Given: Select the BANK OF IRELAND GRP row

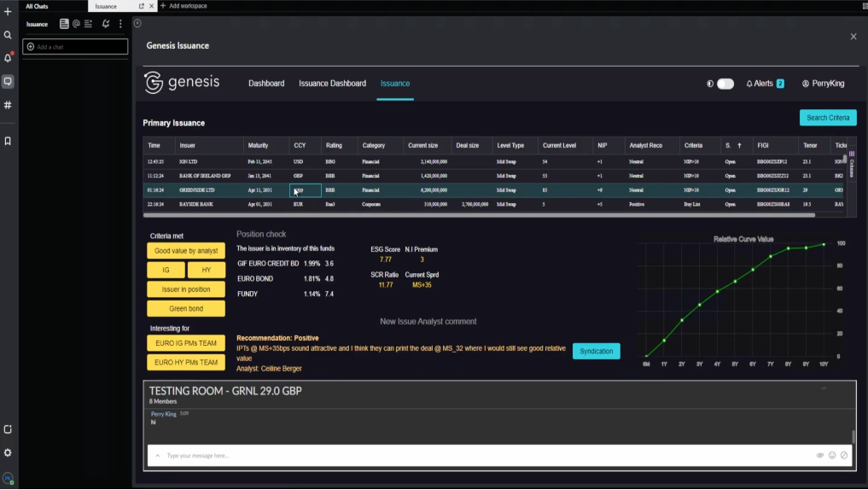Looking at the screenshot, I should 492,176.
